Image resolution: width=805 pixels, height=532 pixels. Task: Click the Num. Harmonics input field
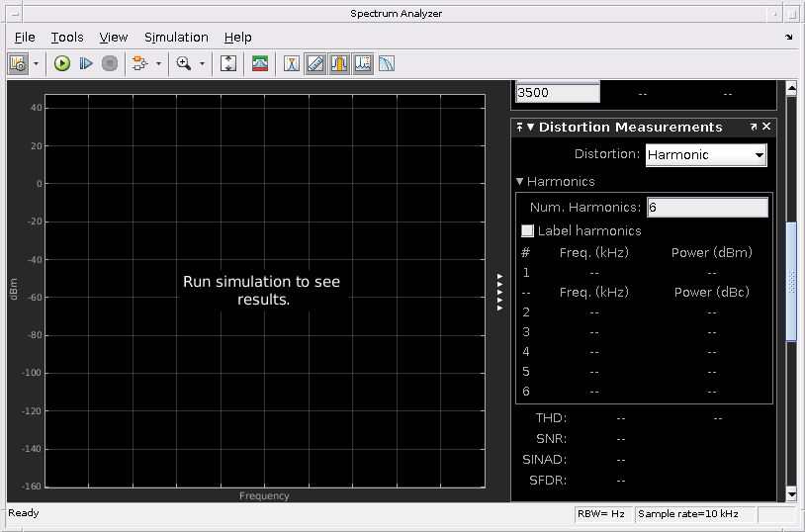click(706, 208)
